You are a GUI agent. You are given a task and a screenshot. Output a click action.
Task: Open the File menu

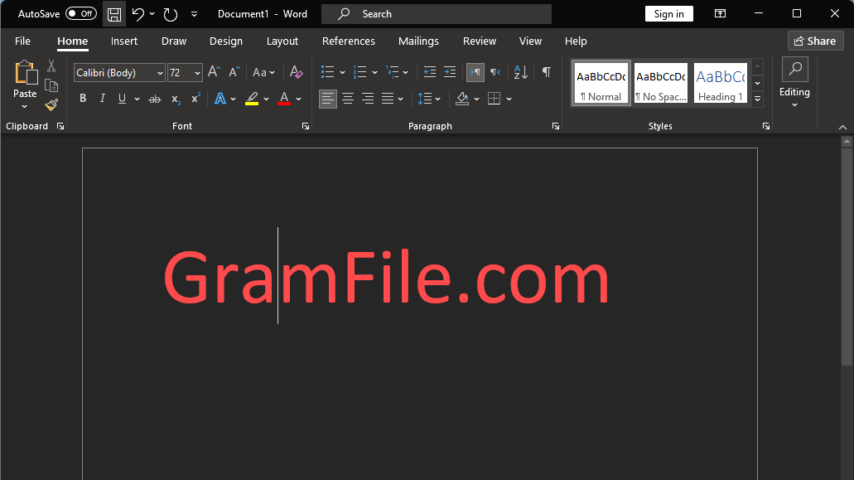(22, 41)
